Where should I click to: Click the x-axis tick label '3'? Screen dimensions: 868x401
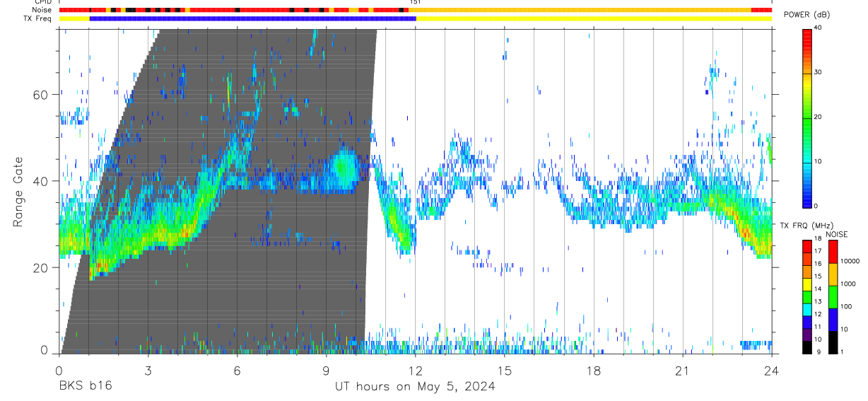click(x=148, y=371)
